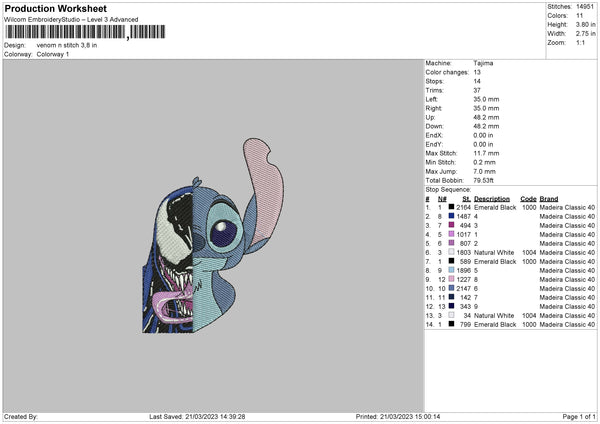Click the Right value "35.0 mm"
Viewport: 600px width, 424px height.
(486, 108)
